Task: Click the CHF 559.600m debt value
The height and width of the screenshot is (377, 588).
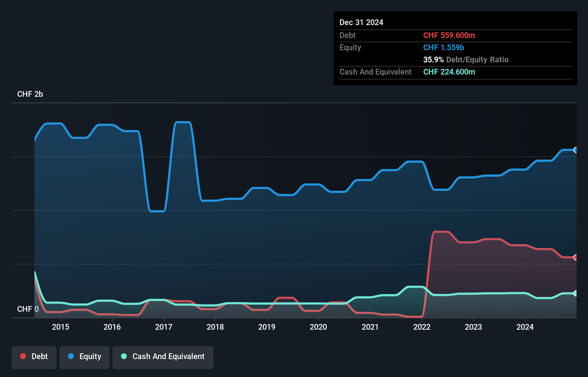Action: (449, 35)
